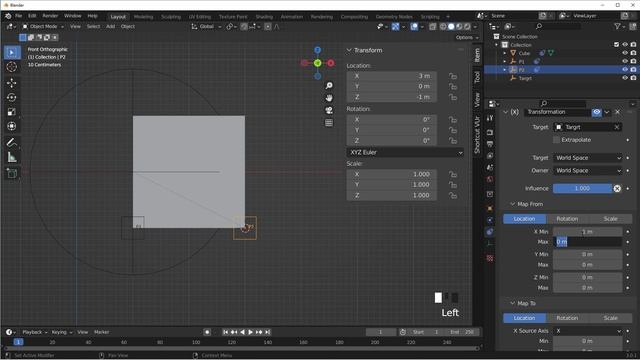The image size is (640, 360).
Task: Lock the Rotation Z value
Action: pos(453,141)
